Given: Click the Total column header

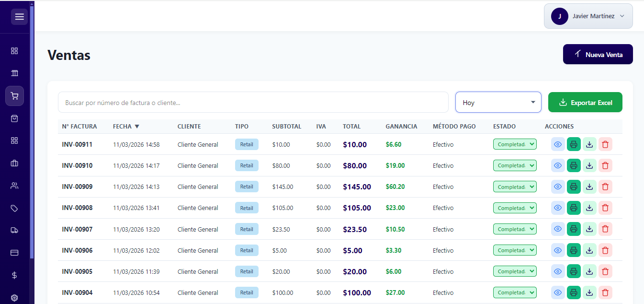Looking at the screenshot, I should tap(351, 127).
